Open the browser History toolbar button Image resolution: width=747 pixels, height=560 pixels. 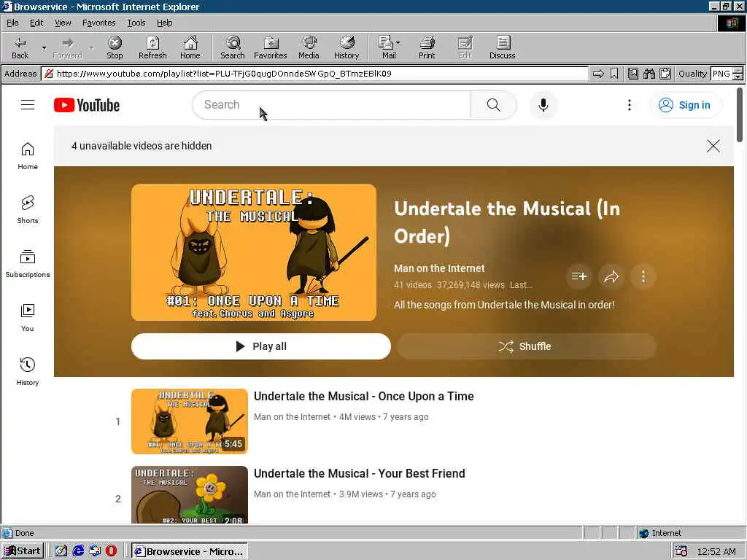click(x=347, y=47)
